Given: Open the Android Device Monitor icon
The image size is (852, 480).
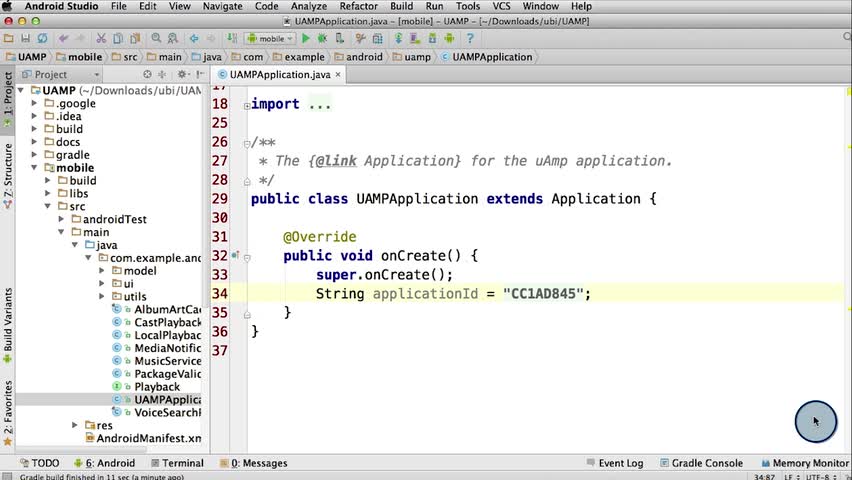Looking at the screenshot, I should pyautogui.click(x=449, y=39).
